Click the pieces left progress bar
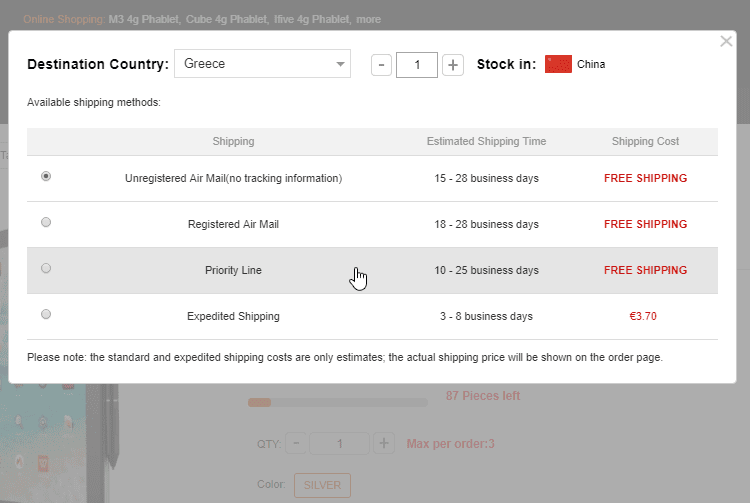 [x=337, y=402]
